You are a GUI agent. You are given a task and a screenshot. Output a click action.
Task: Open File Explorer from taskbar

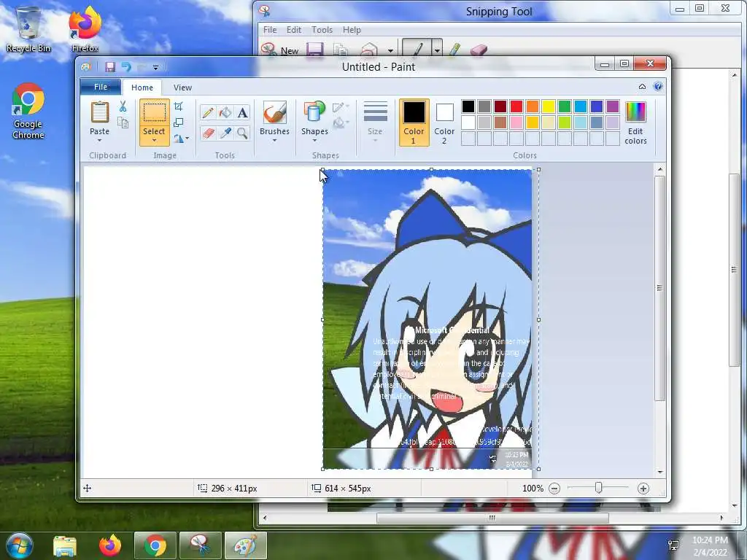click(x=65, y=545)
